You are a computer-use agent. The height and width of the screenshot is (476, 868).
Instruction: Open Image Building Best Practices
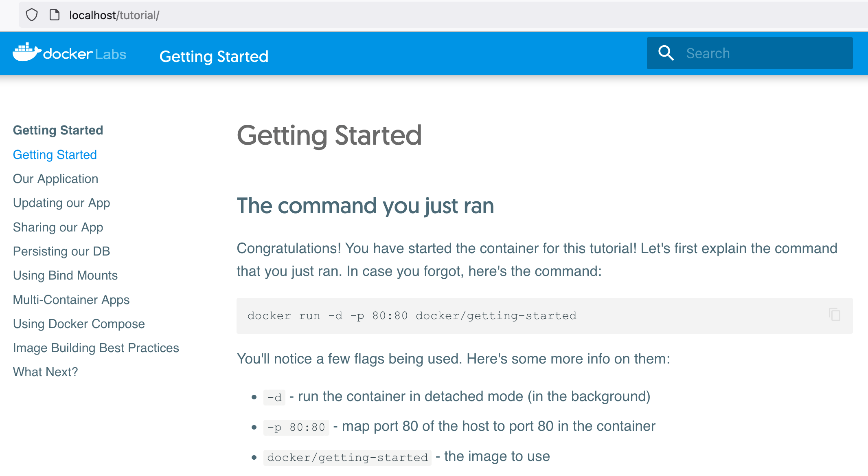point(96,348)
